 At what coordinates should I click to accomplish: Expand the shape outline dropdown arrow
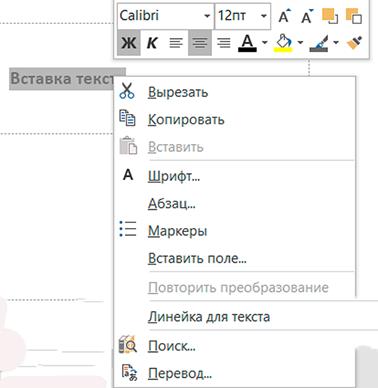point(336,43)
